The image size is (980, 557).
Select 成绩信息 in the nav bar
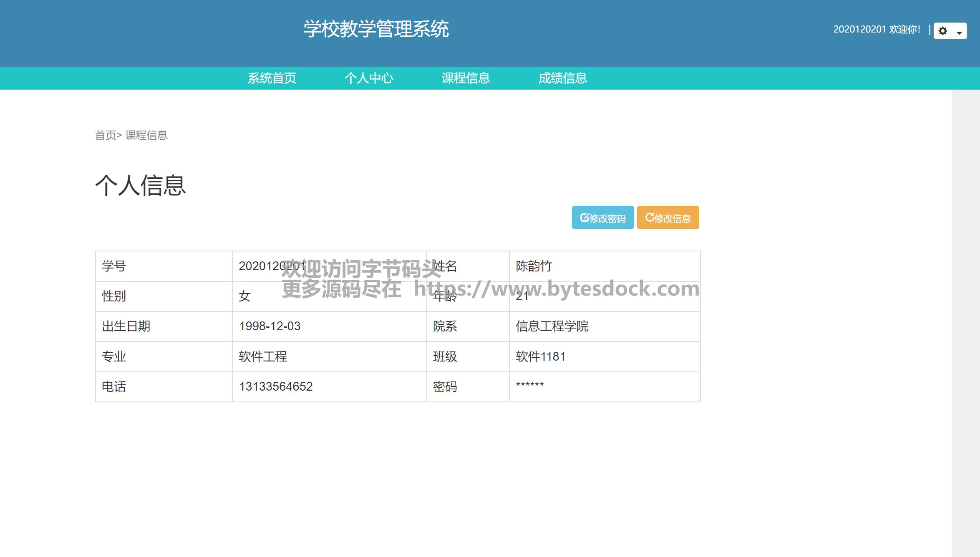point(562,78)
